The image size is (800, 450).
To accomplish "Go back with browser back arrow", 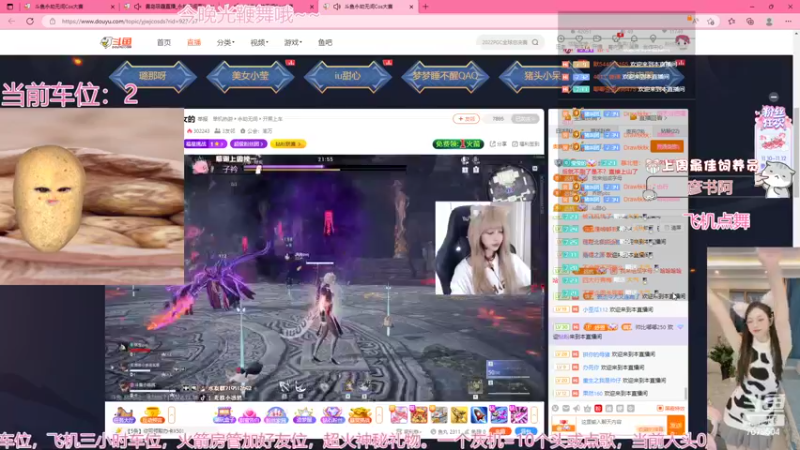I will point(12,21).
